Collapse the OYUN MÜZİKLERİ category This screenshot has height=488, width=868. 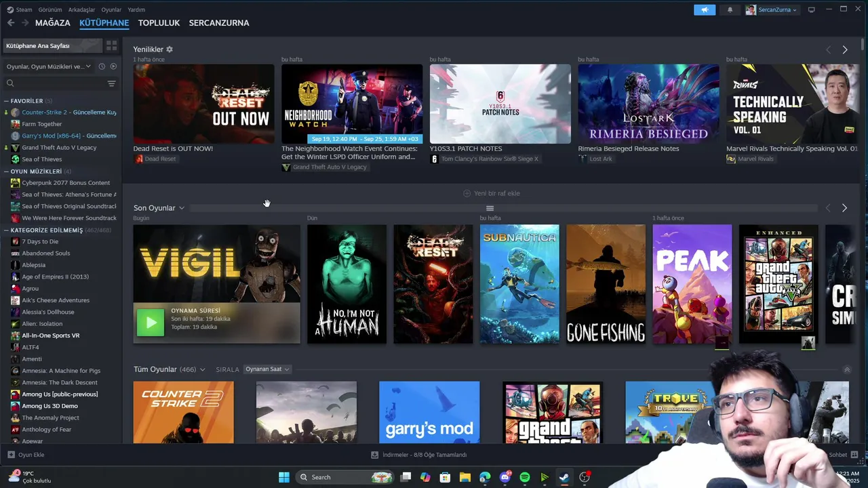coord(6,171)
